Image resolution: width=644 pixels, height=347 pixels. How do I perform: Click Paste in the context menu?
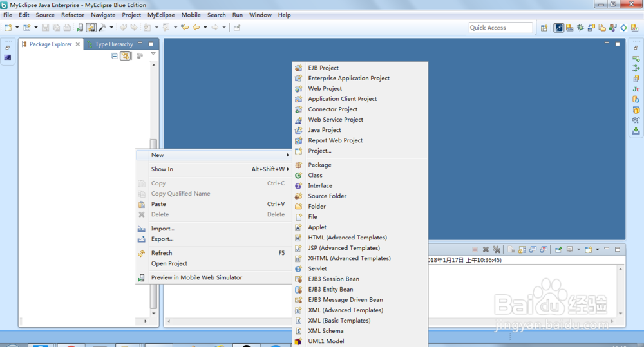tap(214, 204)
